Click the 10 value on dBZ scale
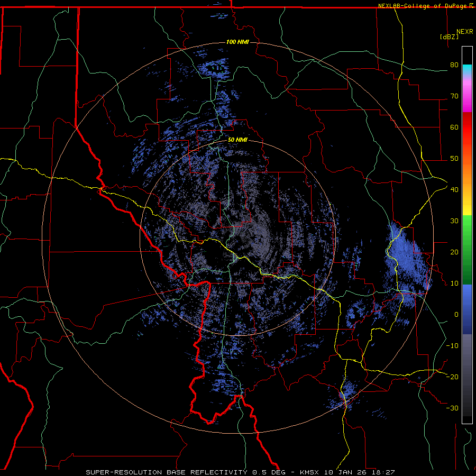This screenshot has width=476, height=476. pyautogui.click(x=454, y=283)
